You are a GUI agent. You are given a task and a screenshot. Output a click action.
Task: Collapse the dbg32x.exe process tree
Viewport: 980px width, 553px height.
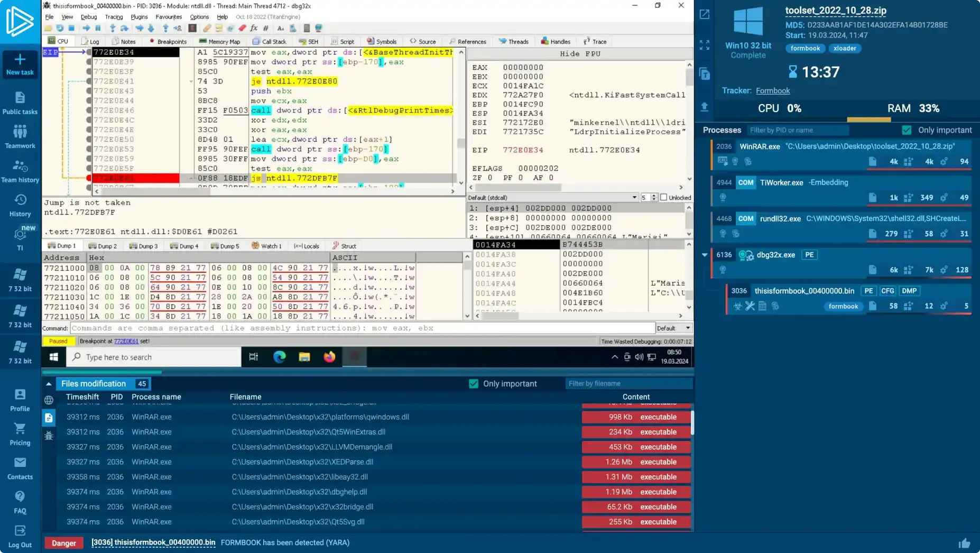click(x=705, y=255)
